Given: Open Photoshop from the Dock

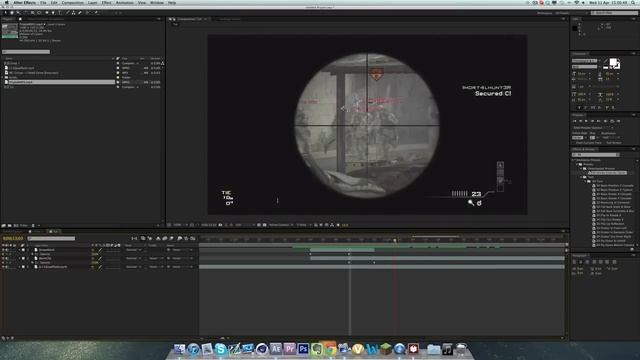Looking at the screenshot, I should tap(303, 349).
